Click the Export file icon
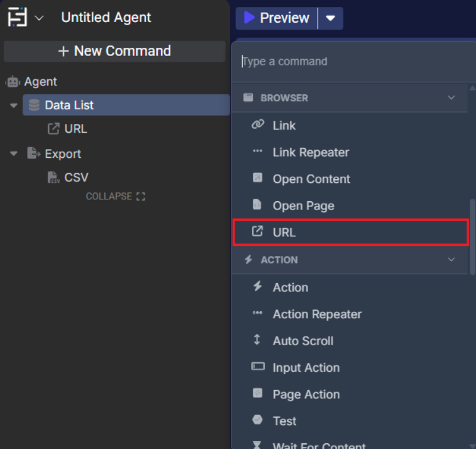This screenshot has height=449, width=476. pyautogui.click(x=33, y=153)
